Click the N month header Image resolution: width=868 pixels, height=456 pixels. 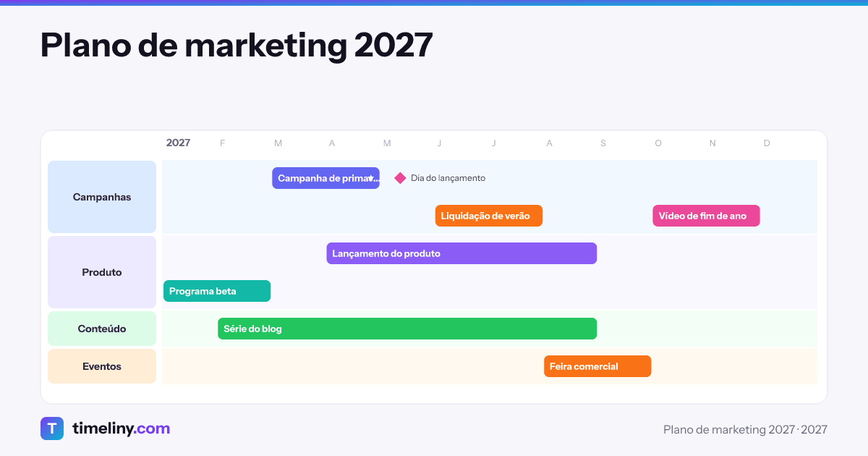(712, 143)
